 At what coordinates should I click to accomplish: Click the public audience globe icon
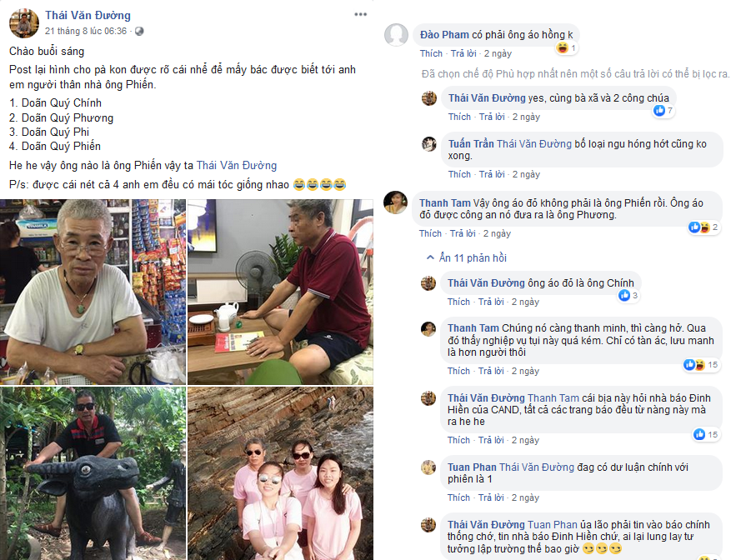tap(139, 31)
